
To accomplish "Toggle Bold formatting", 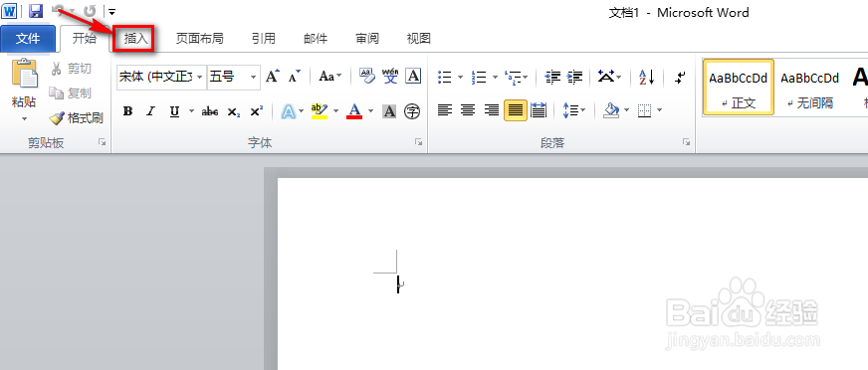I will click(x=127, y=111).
